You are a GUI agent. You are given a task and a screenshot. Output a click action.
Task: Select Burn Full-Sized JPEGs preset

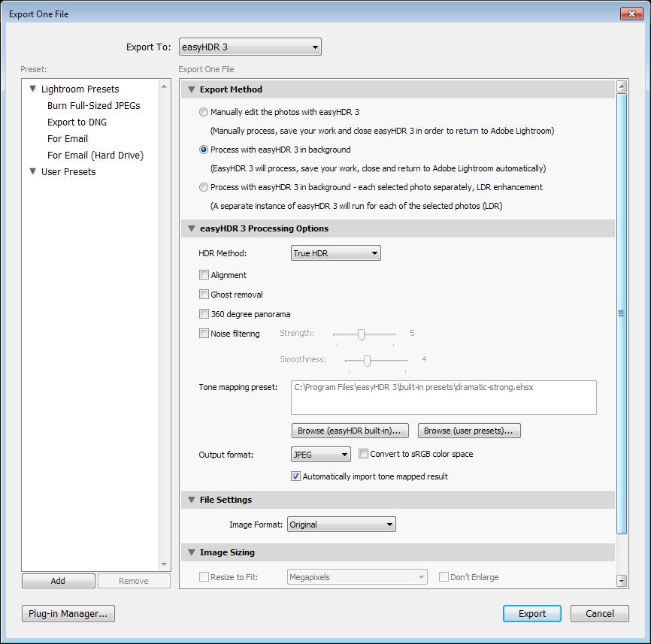(x=94, y=106)
